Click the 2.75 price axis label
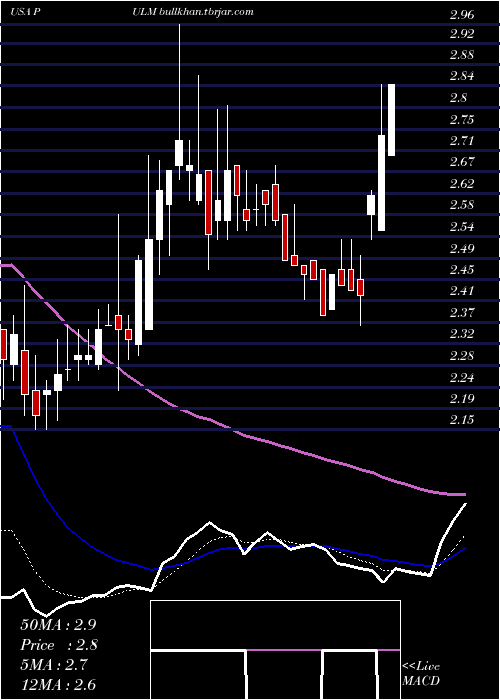 click(x=462, y=119)
